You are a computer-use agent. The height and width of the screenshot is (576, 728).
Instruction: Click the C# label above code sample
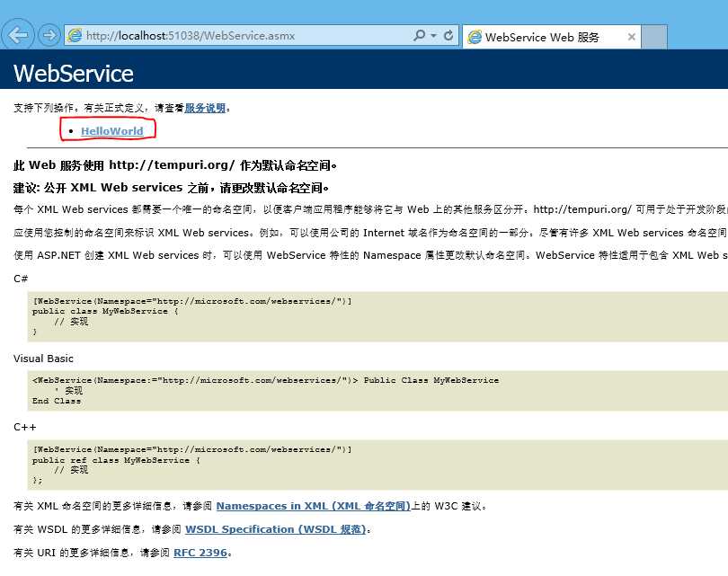21,279
